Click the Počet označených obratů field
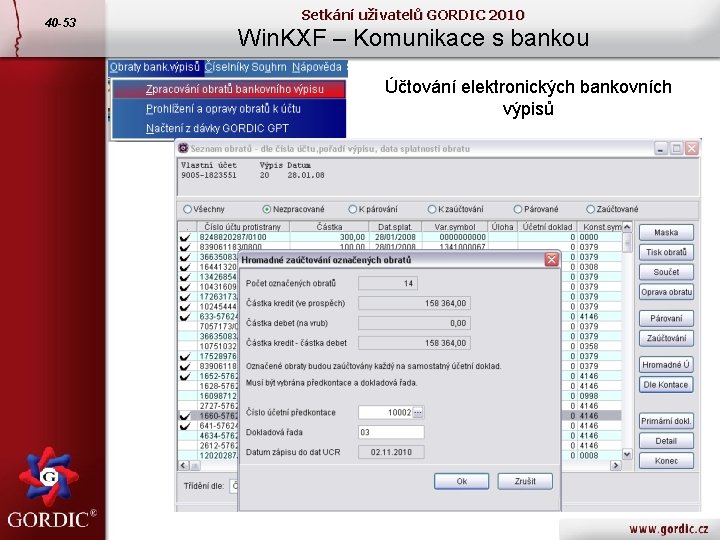 pyautogui.click(x=388, y=284)
